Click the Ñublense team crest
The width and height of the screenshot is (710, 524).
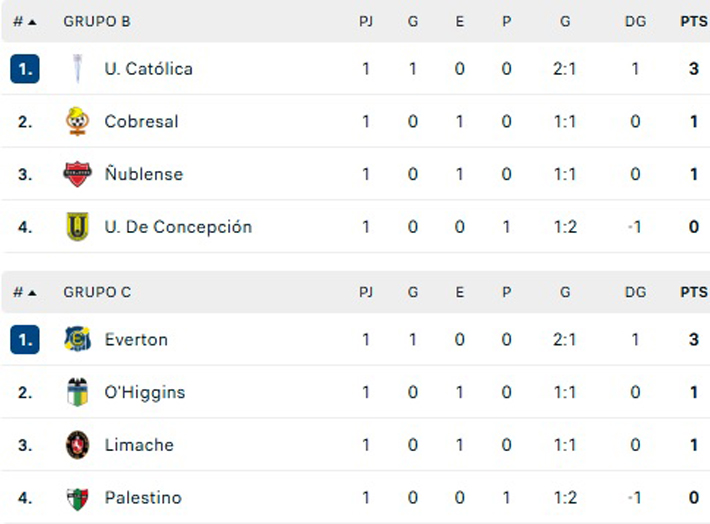[77, 174]
